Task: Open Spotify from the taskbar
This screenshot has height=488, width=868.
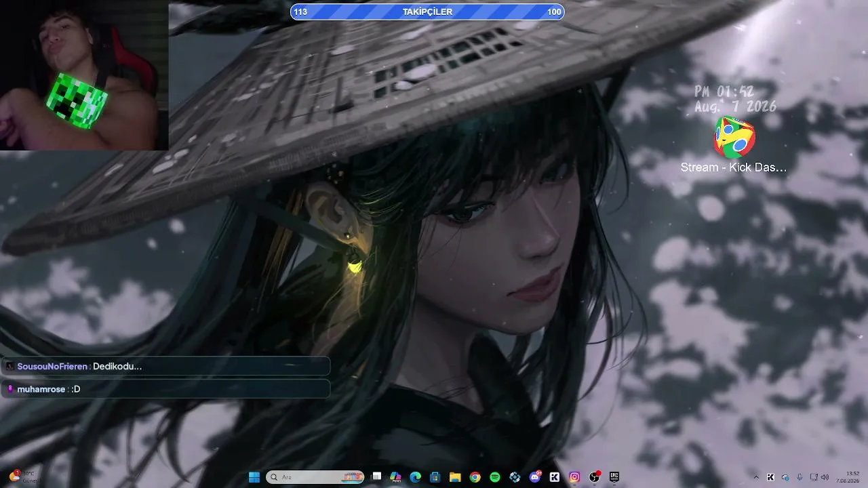Action: click(495, 477)
